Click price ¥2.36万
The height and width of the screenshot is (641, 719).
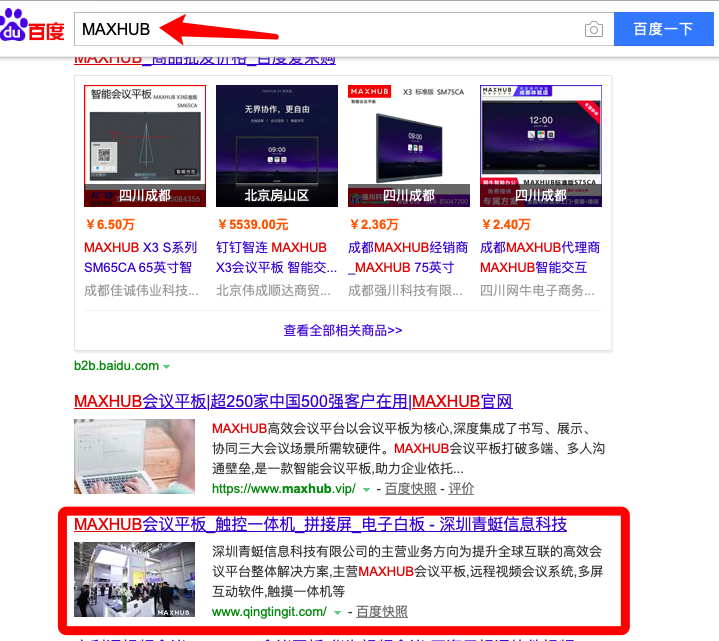point(374,224)
